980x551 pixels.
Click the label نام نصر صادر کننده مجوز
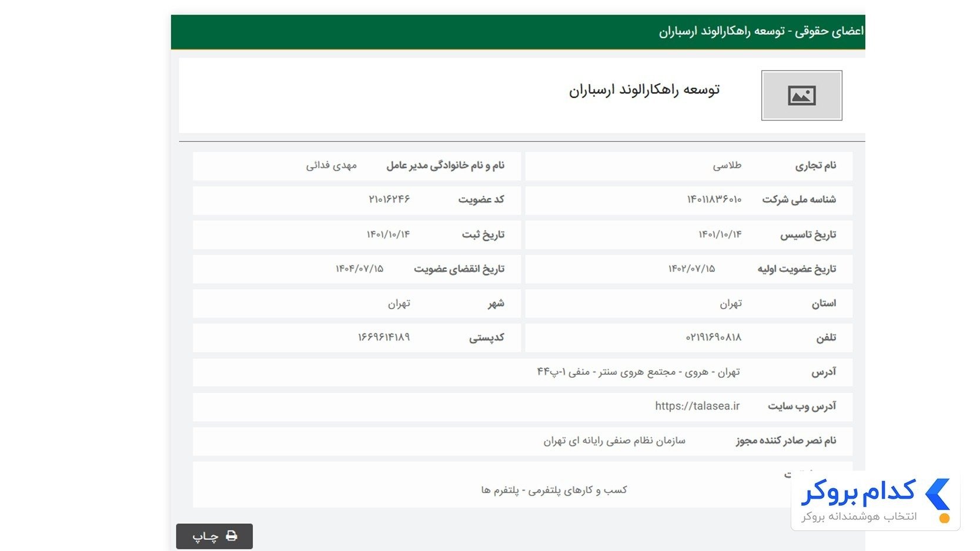[x=786, y=441]
